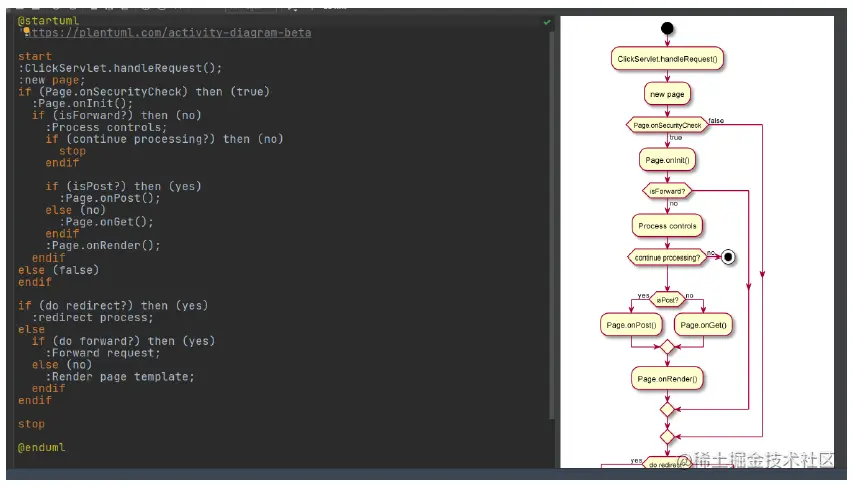The height and width of the screenshot is (487, 852).
Task: Click the ':new page;' code line
Action: [x=52, y=80]
